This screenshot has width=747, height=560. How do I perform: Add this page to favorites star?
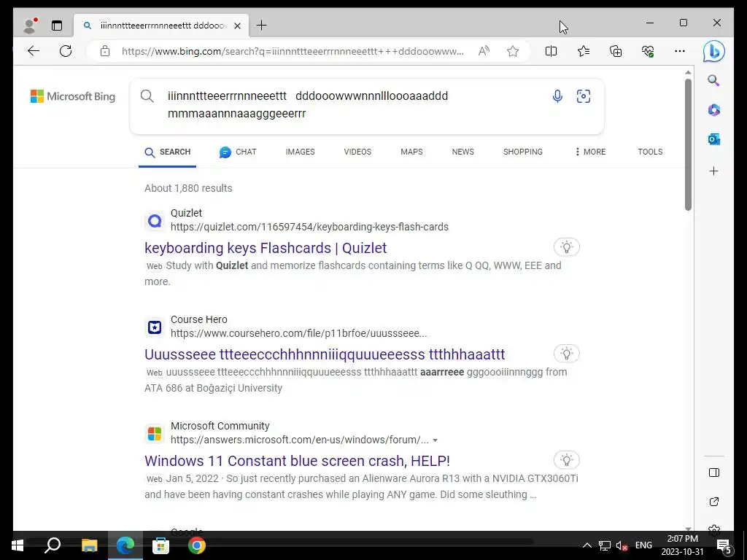pyautogui.click(x=513, y=51)
